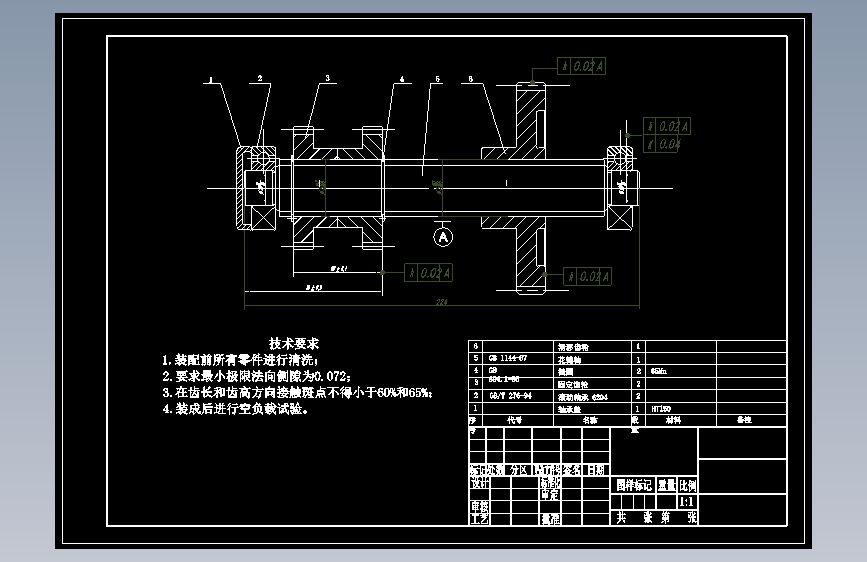Screen dimensions: 867x562
Task: Click part balloon number 2
Action: coord(260,79)
